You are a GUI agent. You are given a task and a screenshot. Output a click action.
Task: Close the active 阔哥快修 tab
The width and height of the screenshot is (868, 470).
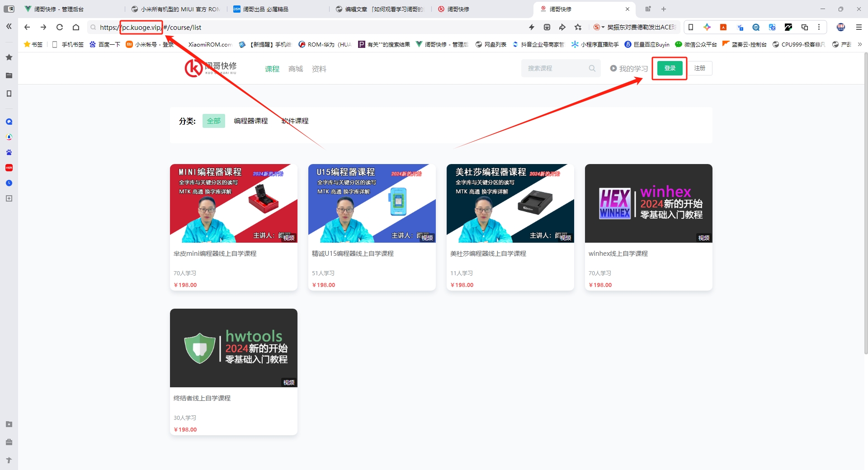[x=627, y=9]
